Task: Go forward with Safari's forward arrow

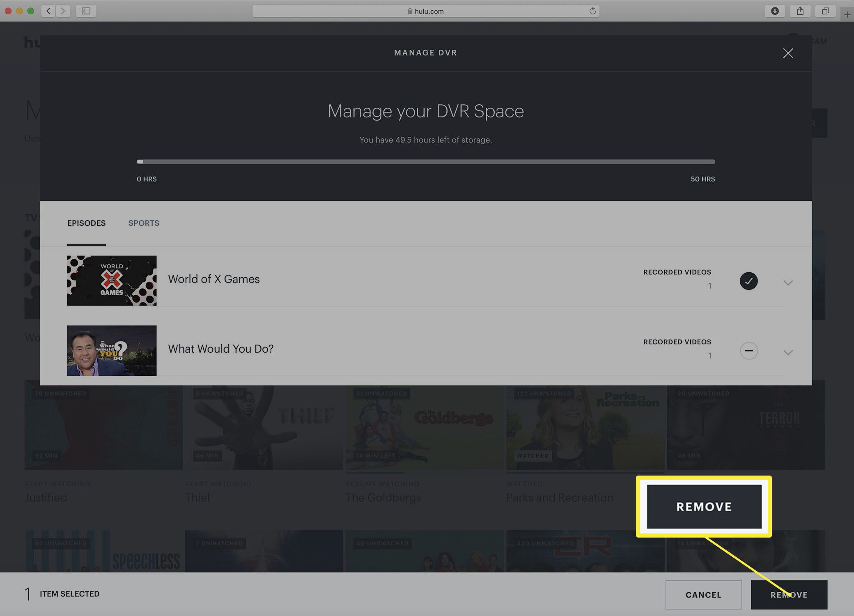Action: click(63, 11)
